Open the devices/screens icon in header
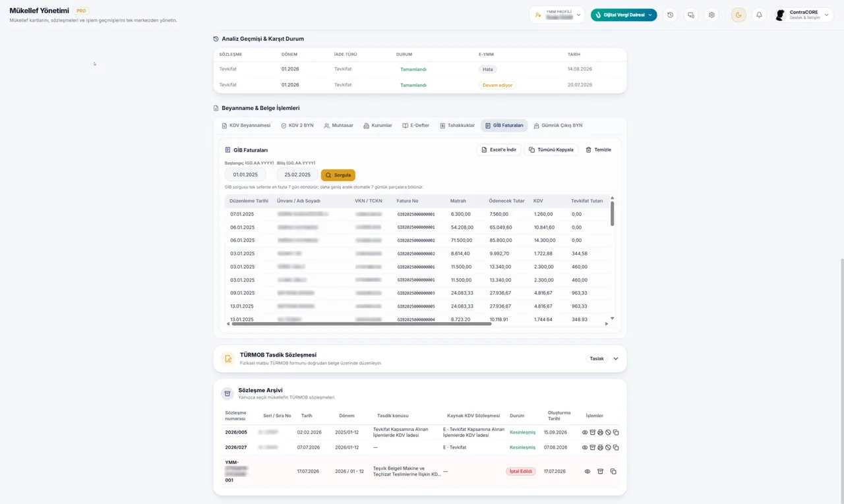The height and width of the screenshot is (504, 844). [691, 15]
